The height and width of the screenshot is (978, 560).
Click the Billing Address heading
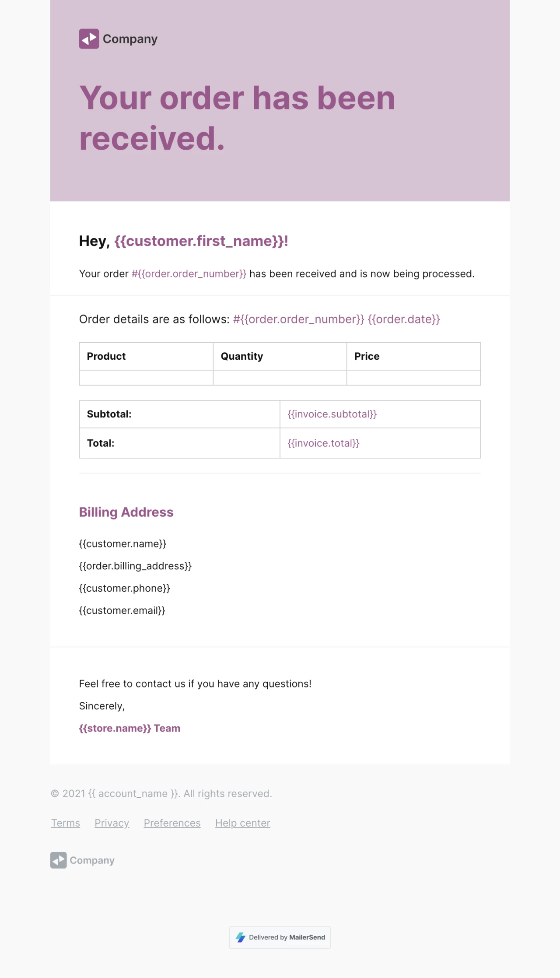tap(126, 512)
